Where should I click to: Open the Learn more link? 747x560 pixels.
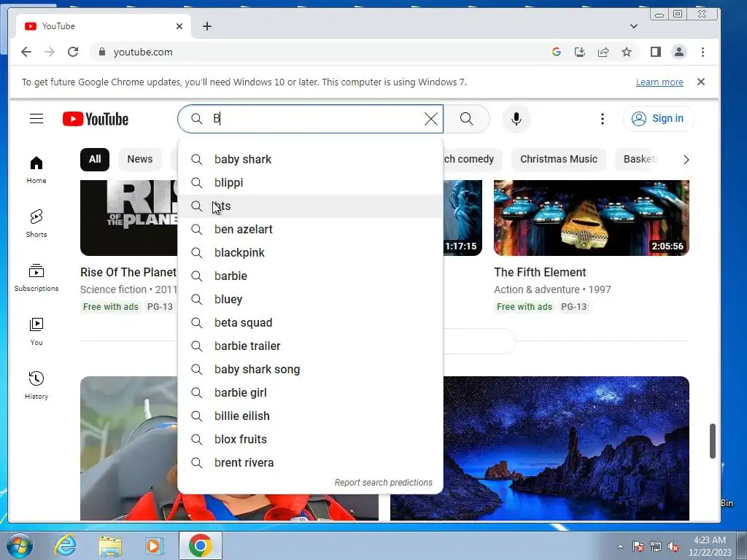coord(659,82)
